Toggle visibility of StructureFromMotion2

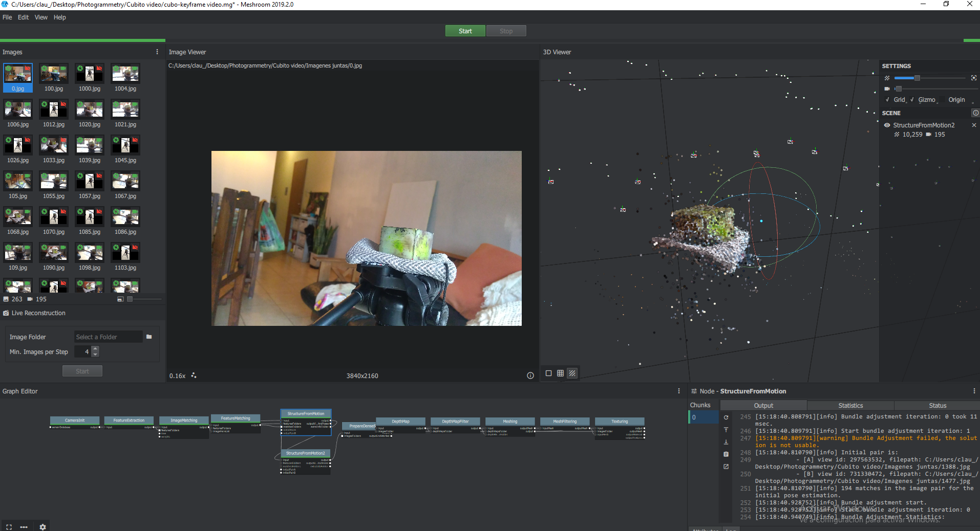pyautogui.click(x=887, y=125)
